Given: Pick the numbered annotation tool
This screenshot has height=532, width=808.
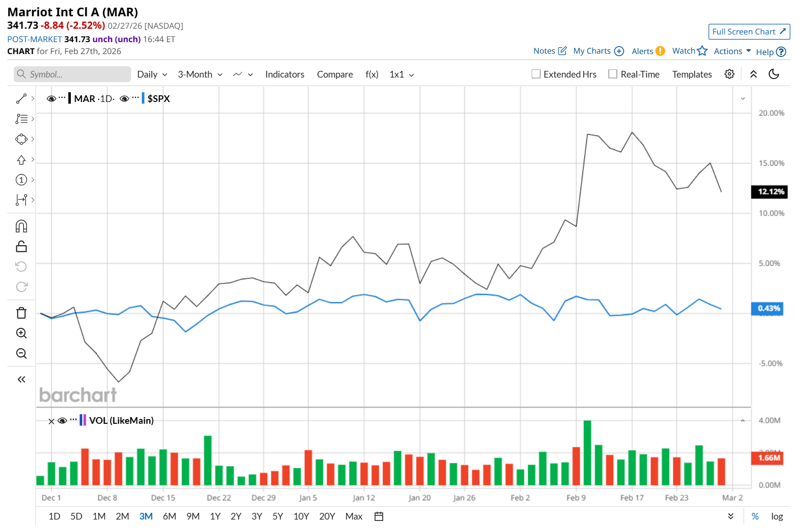Looking at the screenshot, I should [21, 180].
